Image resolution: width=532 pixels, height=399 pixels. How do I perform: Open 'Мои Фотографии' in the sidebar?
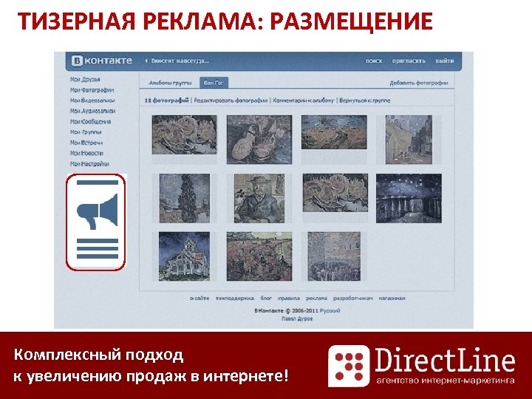tap(92, 90)
